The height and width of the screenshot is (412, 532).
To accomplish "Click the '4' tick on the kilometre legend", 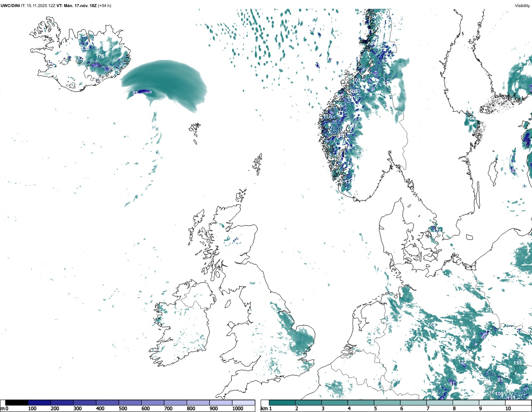I will pyautogui.click(x=349, y=409).
